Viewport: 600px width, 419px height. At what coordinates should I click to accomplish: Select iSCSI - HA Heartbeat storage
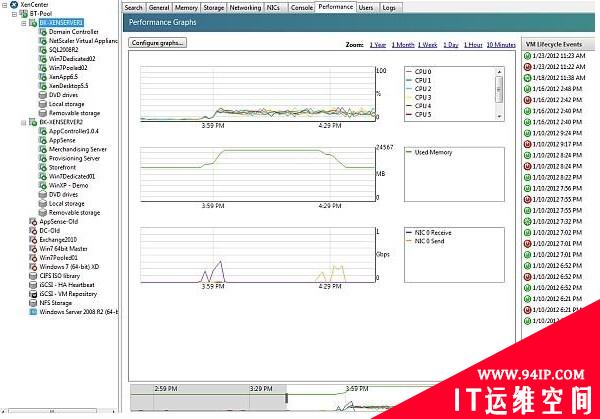67,285
